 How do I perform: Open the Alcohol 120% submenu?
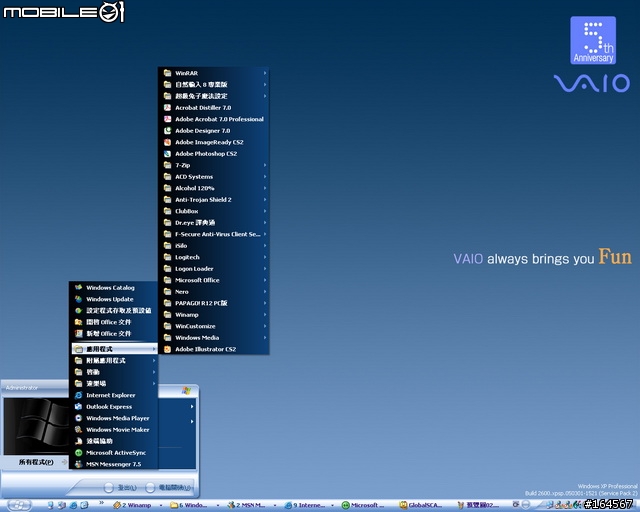(213, 188)
